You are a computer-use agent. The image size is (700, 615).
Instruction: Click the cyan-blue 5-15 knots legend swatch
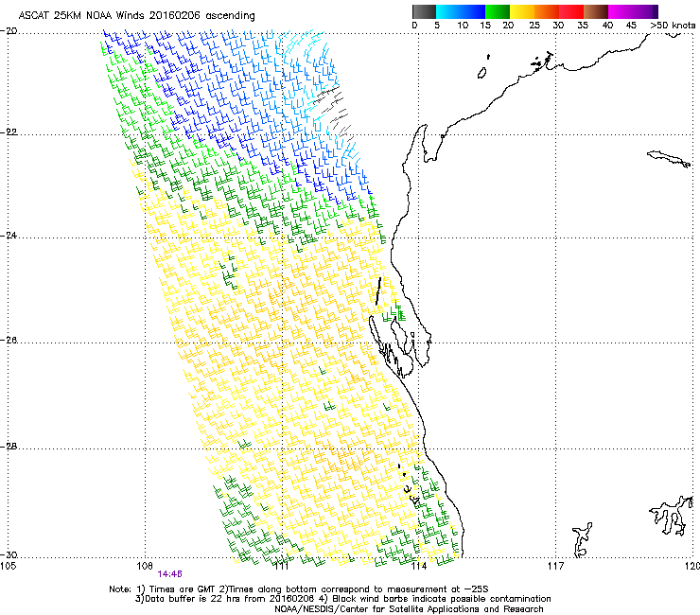pyautogui.click(x=461, y=11)
